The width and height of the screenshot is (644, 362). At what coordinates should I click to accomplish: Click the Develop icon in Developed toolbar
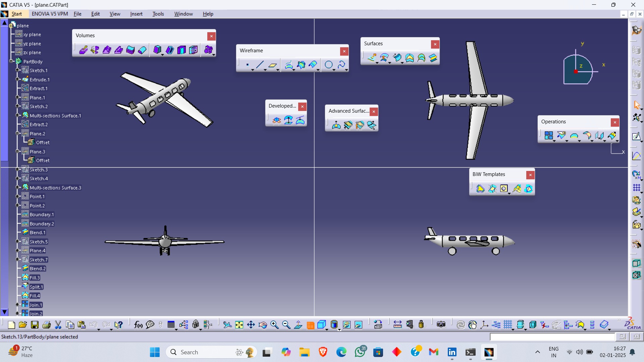tap(300, 120)
